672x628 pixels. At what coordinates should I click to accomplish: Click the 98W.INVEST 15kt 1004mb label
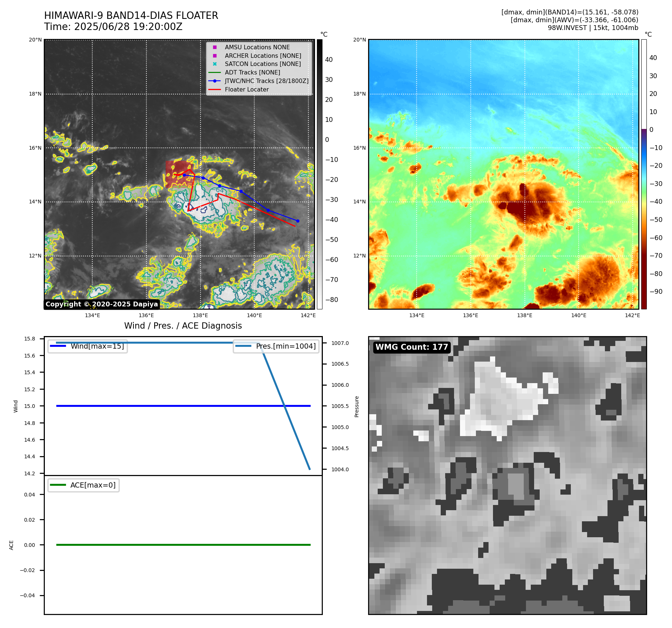(593, 28)
